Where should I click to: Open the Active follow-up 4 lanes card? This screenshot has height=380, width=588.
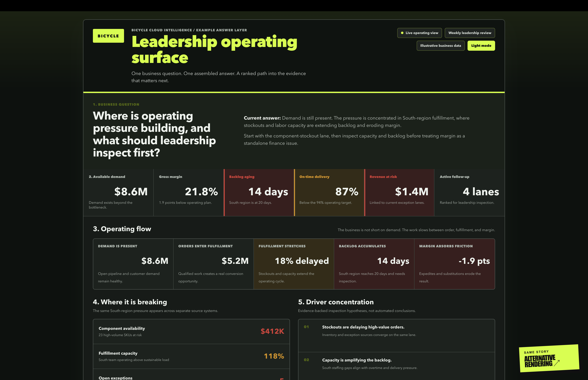pyautogui.click(x=469, y=193)
